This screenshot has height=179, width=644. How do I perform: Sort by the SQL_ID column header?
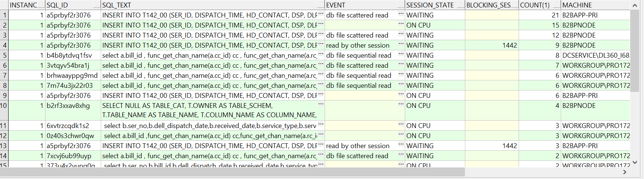click(x=73, y=5)
